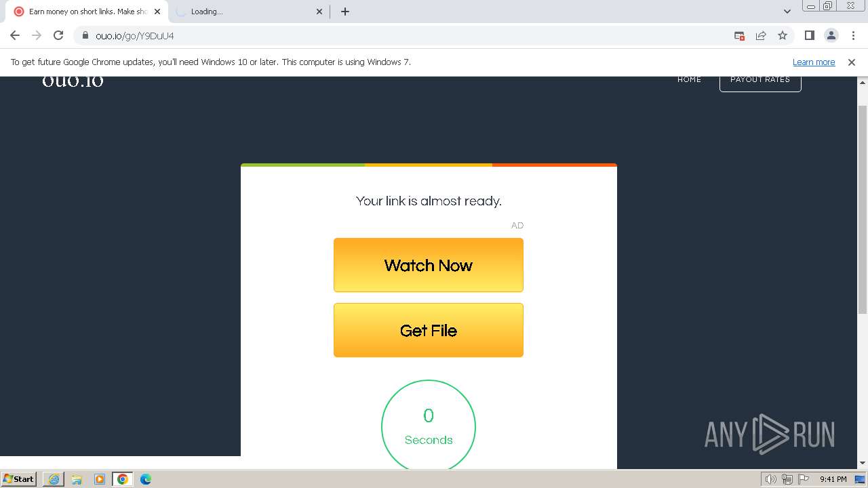Click the Show desktop button in tray
Image resolution: width=868 pixels, height=488 pixels.
[x=861, y=479]
